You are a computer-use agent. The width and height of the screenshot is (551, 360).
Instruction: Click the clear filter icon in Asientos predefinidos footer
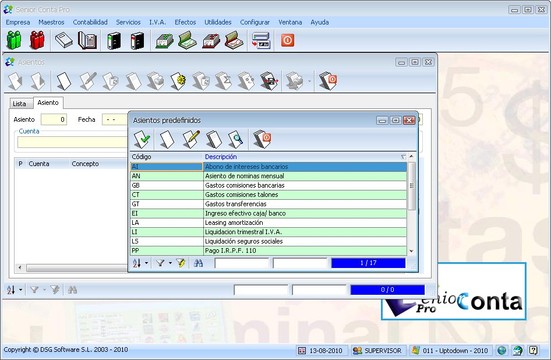[x=181, y=263]
